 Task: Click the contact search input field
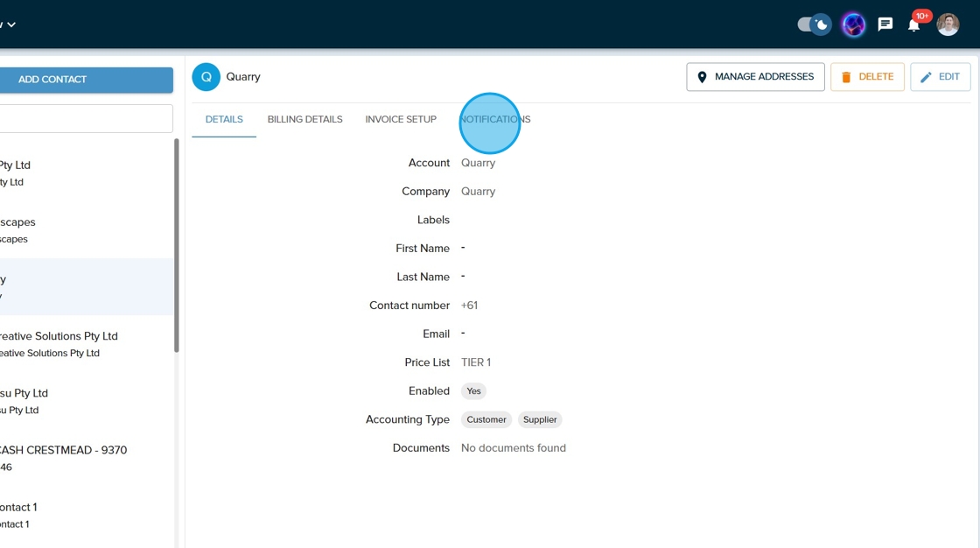coord(86,119)
